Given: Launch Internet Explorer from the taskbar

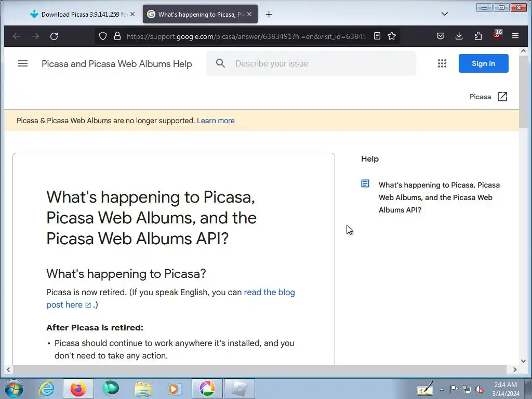Looking at the screenshot, I should [x=46, y=389].
